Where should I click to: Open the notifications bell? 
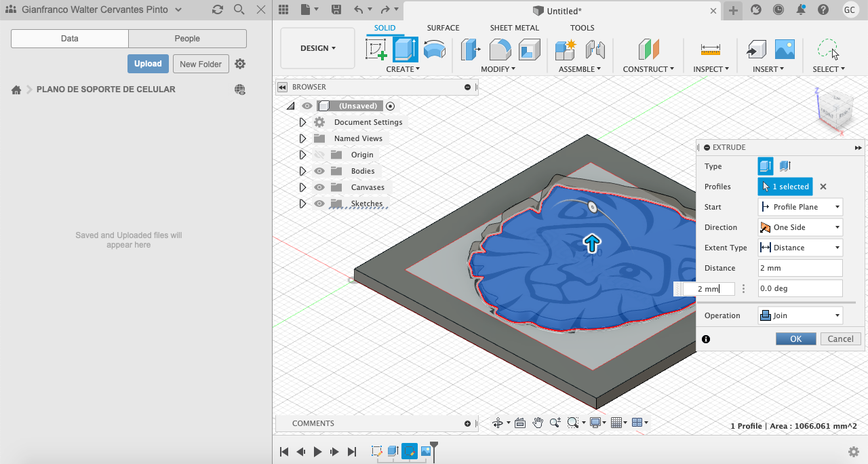tap(802, 9)
